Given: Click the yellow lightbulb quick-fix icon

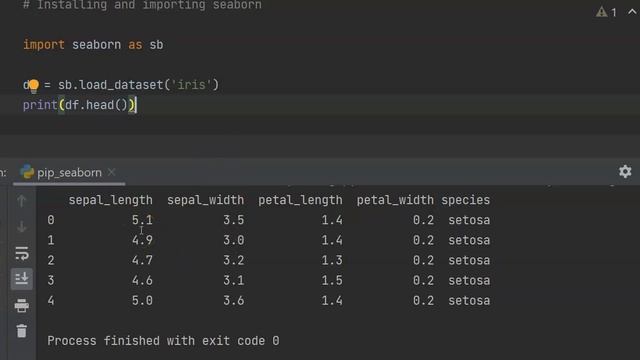Looking at the screenshot, I should pos(33,86).
